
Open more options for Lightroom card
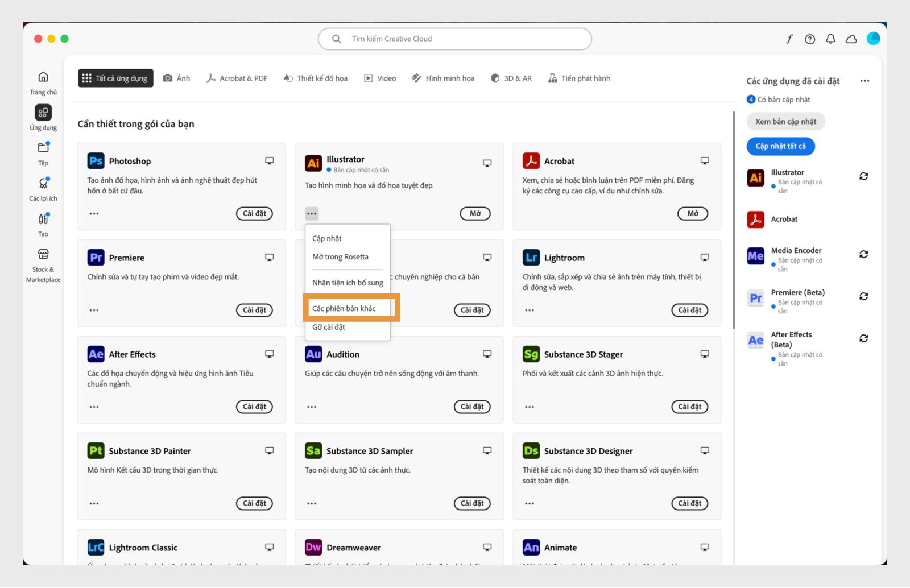pyautogui.click(x=530, y=310)
